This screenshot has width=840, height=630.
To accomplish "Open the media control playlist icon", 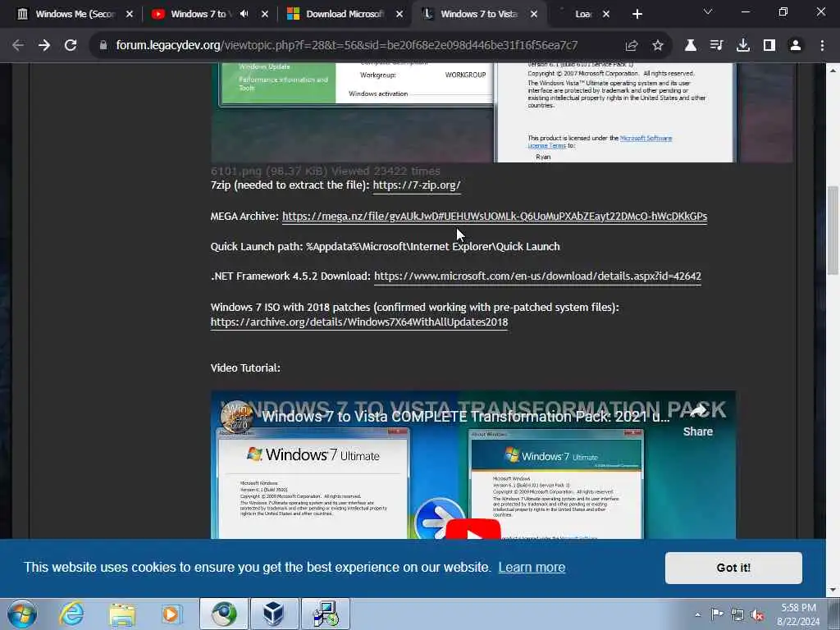I will (x=716, y=46).
